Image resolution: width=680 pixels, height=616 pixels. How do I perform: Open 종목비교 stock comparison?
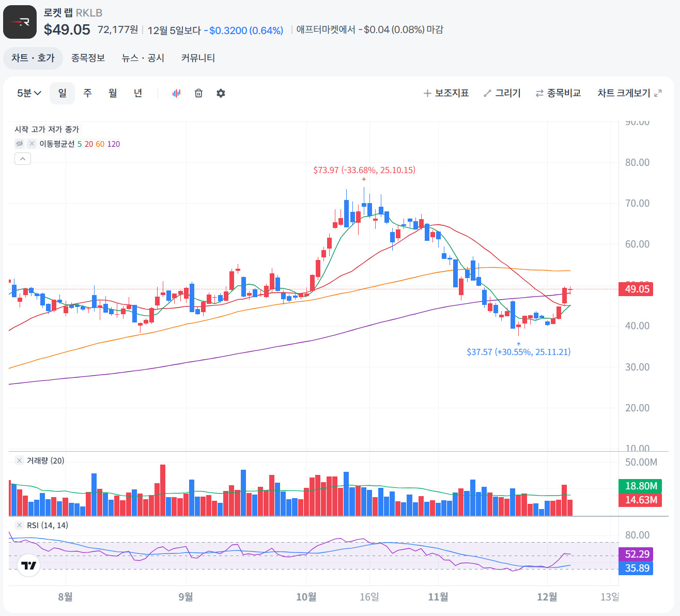click(x=558, y=93)
